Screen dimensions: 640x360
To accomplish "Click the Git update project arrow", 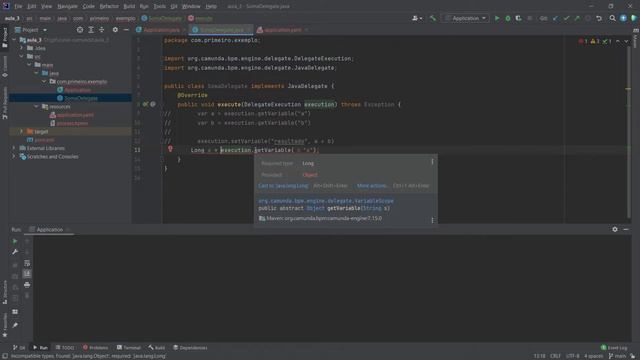I will tap(555, 18).
